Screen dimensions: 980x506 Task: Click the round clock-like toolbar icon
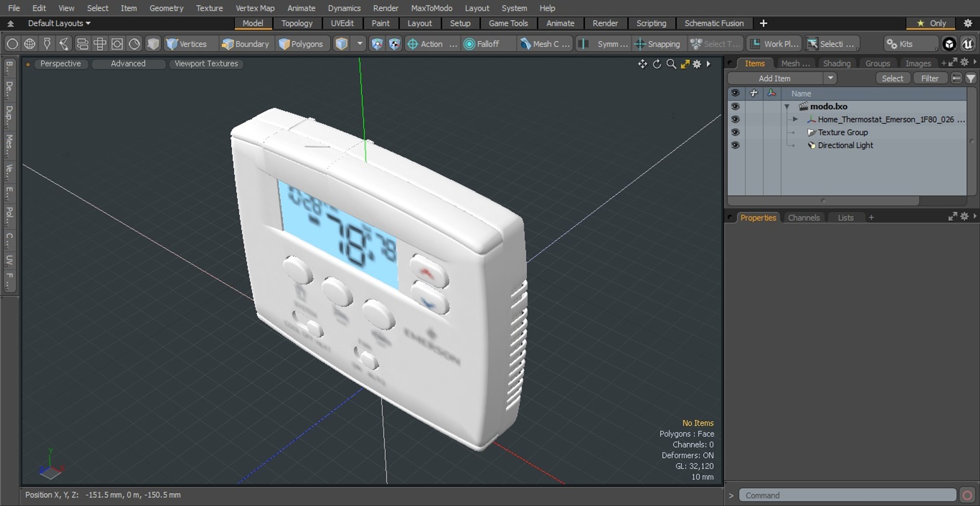[x=134, y=44]
